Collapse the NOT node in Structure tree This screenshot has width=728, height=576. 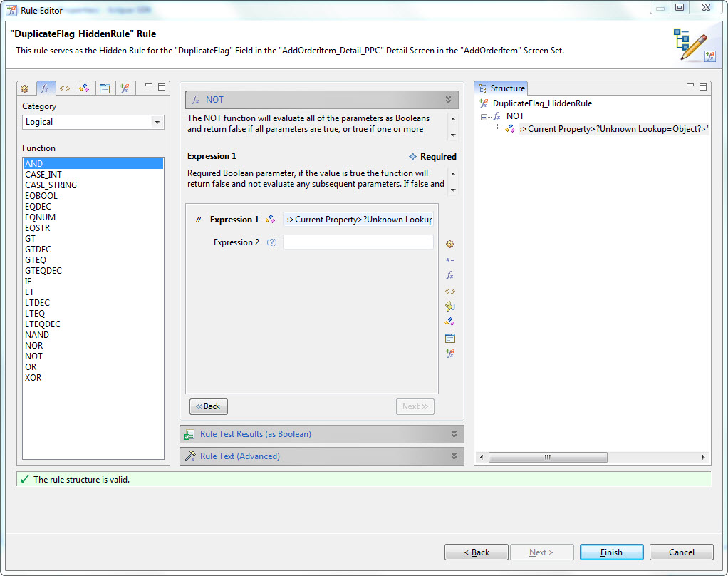click(485, 116)
